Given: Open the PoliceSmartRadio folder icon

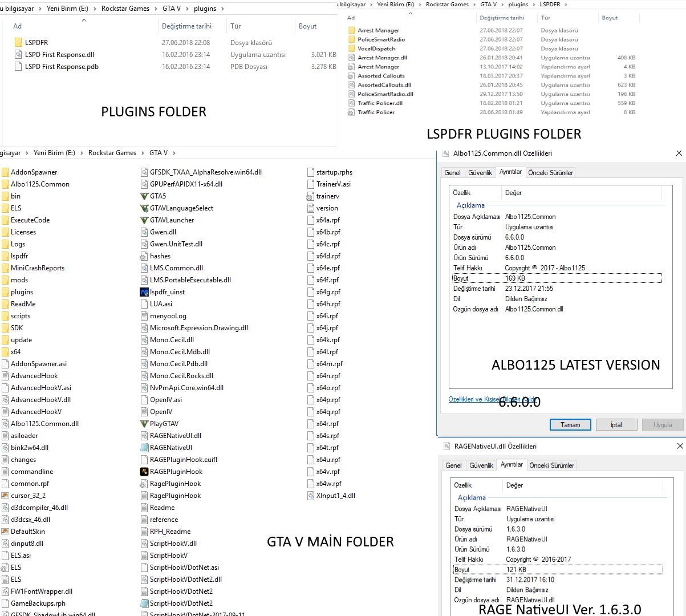Looking at the screenshot, I should pyautogui.click(x=351, y=39).
